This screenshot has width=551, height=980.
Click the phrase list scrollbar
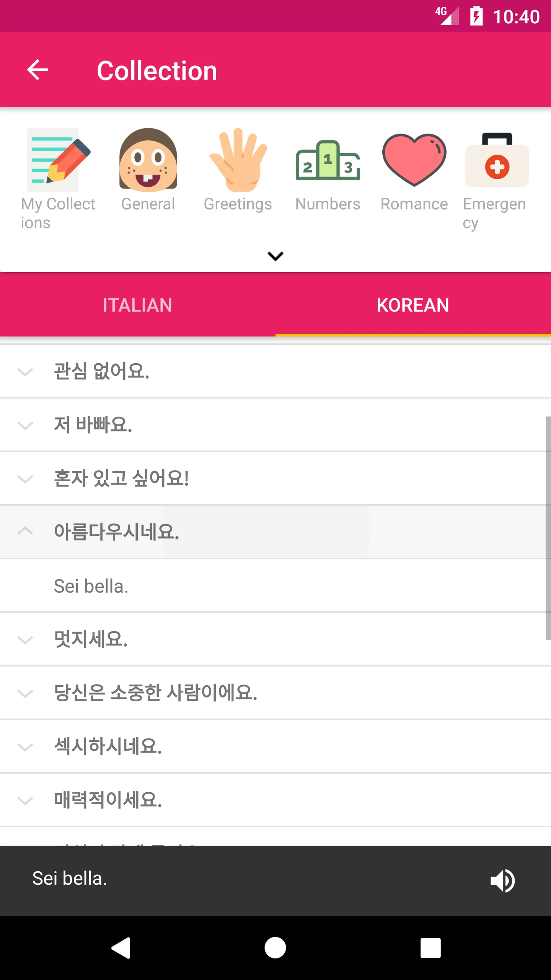(x=548, y=528)
